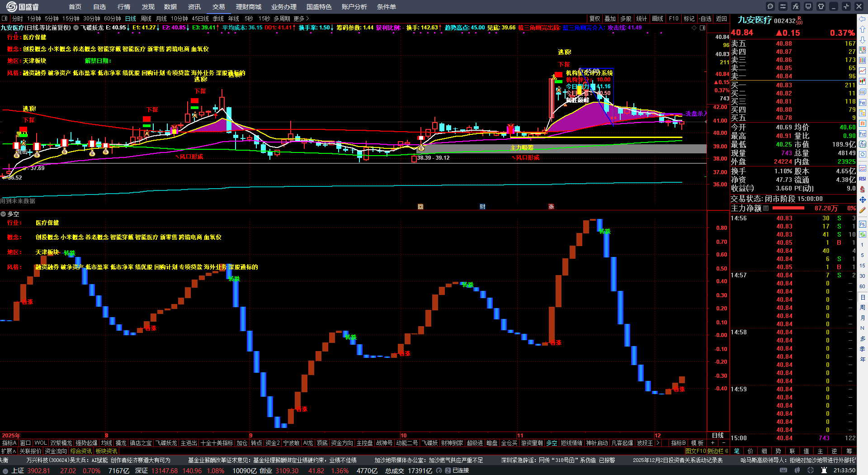Click the plus zoom button below chart

712,443
